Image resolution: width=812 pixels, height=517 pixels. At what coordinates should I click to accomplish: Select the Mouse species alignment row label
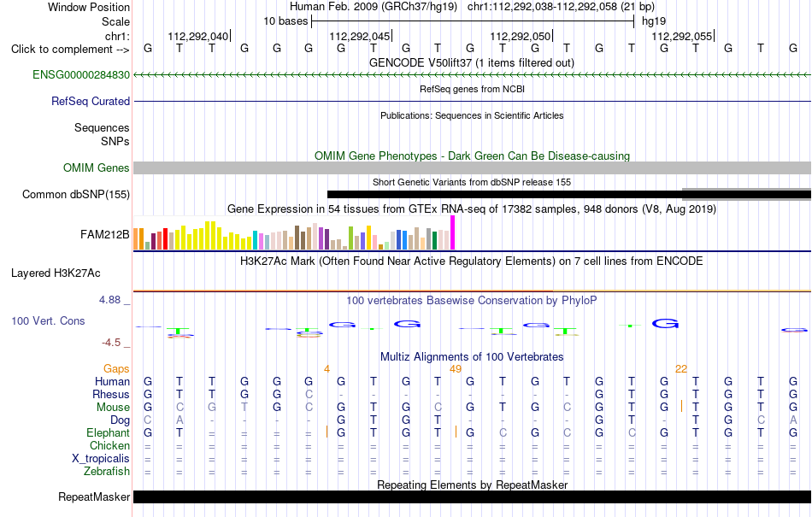(113, 408)
